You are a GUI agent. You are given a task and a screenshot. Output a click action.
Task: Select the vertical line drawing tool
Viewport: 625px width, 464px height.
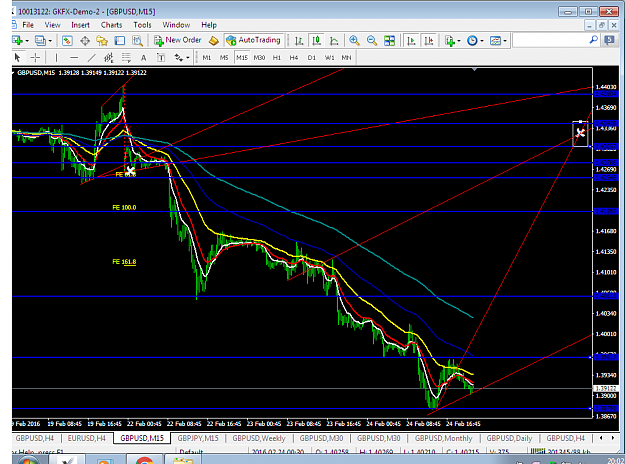tap(56, 58)
